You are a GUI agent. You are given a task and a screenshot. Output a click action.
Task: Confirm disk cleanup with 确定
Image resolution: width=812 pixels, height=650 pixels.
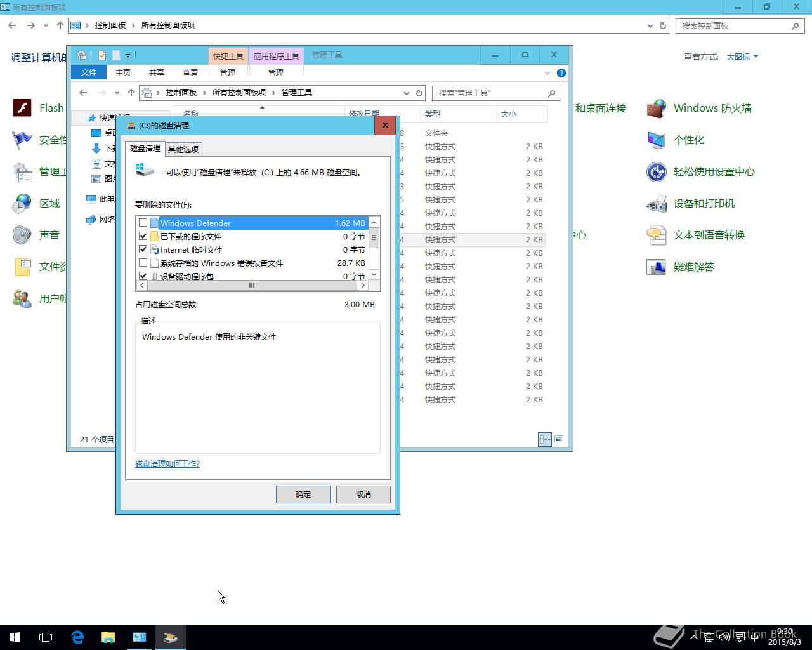click(303, 494)
